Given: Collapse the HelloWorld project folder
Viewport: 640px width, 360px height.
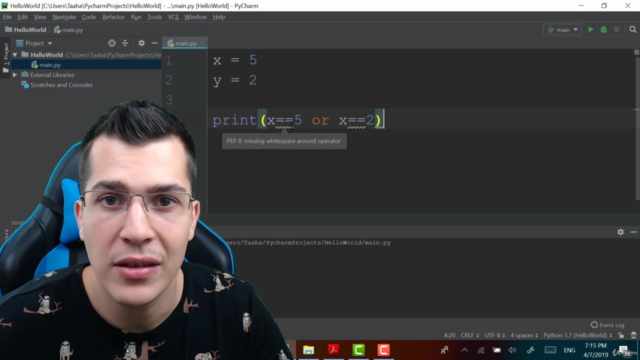Looking at the screenshot, I should 15,55.
